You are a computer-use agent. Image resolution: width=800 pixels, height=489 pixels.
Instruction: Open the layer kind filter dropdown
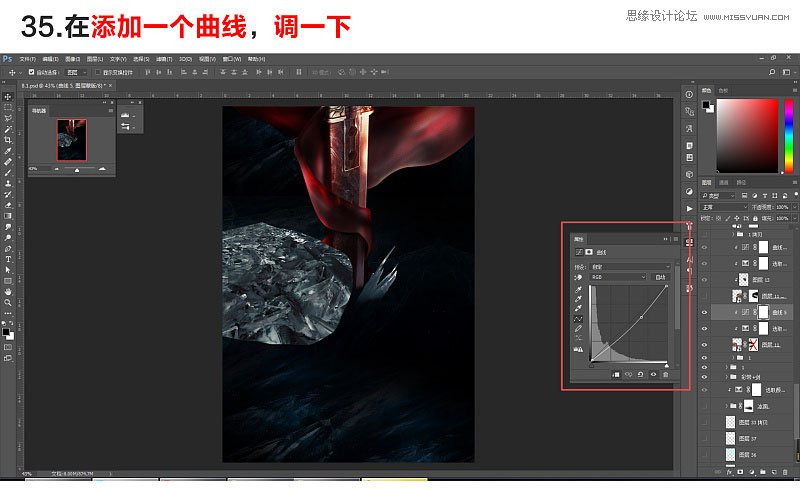(718, 195)
